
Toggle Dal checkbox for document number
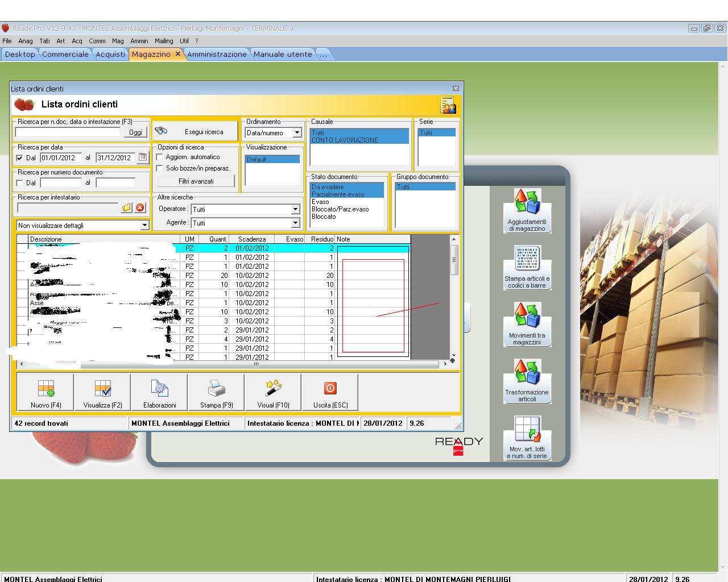click(20, 183)
